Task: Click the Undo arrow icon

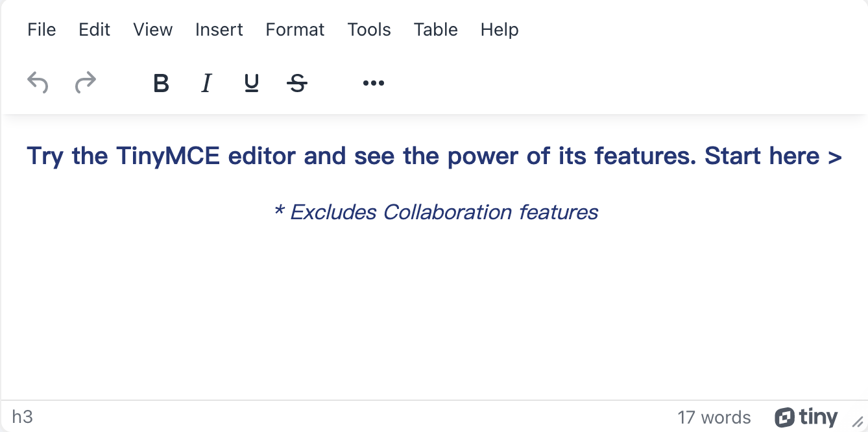Action: tap(38, 83)
